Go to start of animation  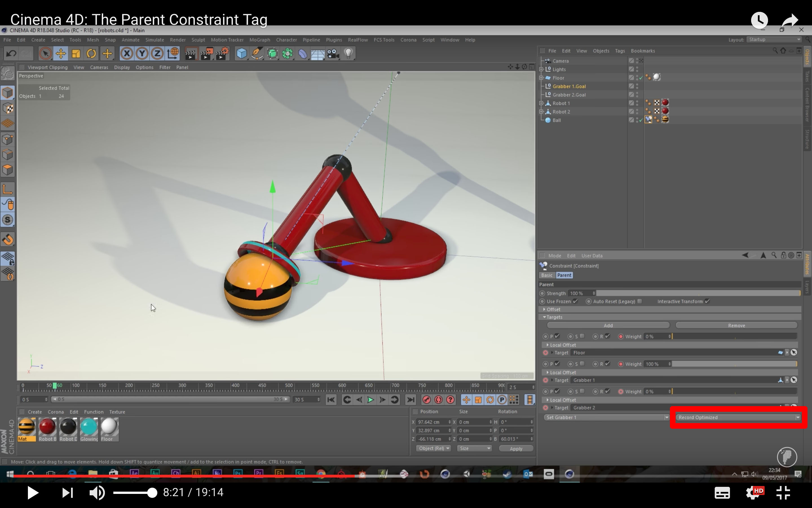click(331, 399)
